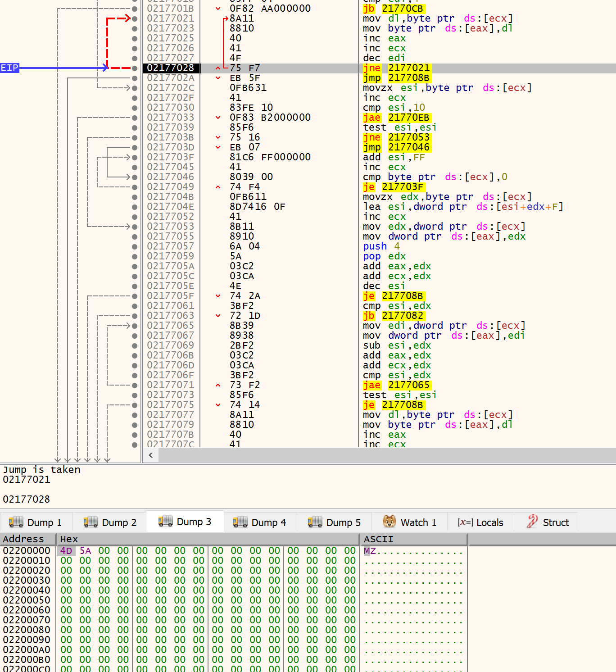
Task: Toggle breakpoint bullet at address 0217702A
Action: [x=135, y=78]
